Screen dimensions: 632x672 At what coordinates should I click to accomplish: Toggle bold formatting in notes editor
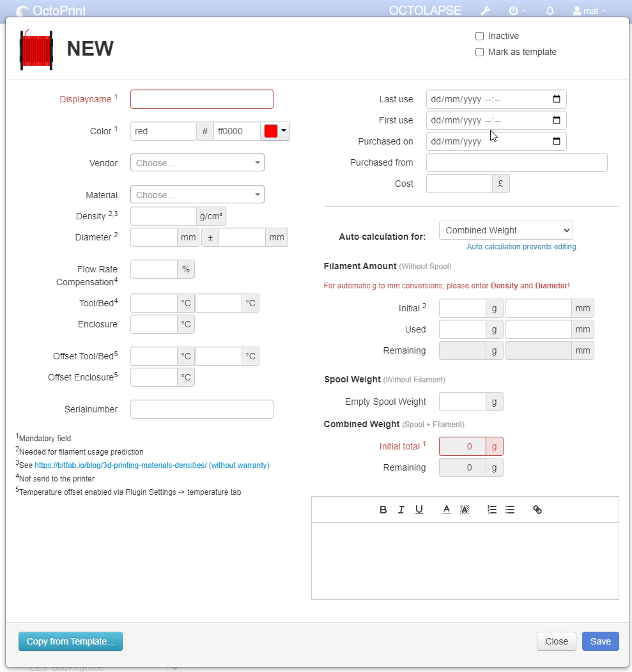point(383,510)
